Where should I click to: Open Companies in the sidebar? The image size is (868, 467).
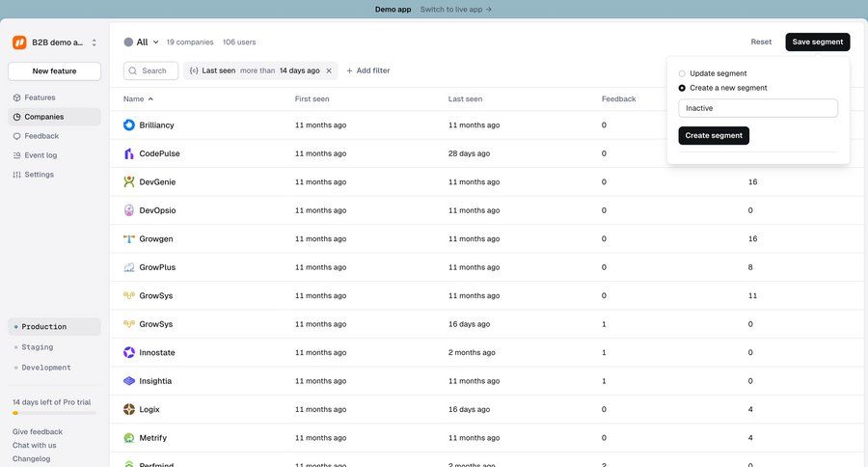[54, 117]
